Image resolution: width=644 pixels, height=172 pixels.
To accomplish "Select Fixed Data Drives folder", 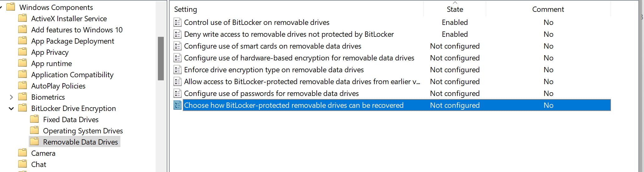I will (x=71, y=120).
